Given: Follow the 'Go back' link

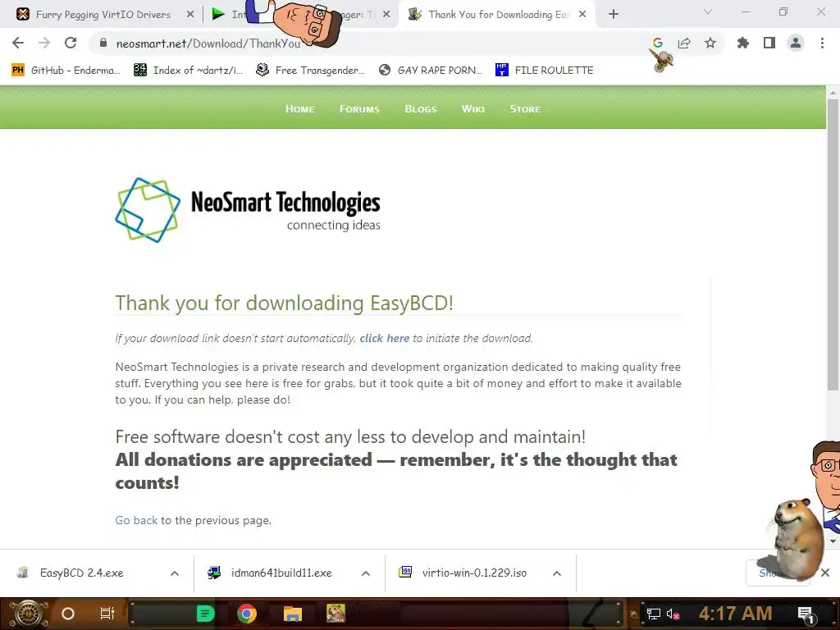Looking at the screenshot, I should [x=136, y=520].
